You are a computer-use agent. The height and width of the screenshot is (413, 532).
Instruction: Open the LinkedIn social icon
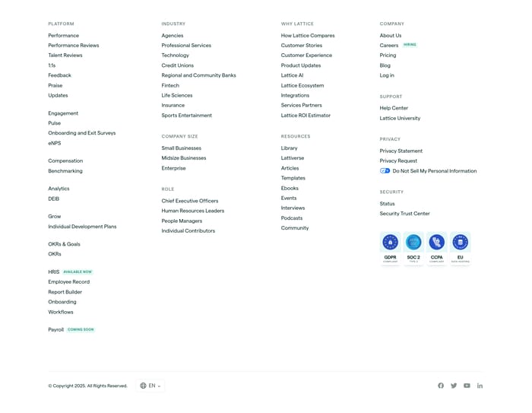pyautogui.click(x=480, y=386)
